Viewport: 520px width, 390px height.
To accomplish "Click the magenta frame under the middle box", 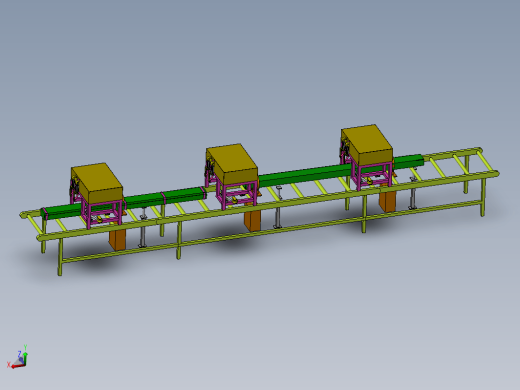I will (x=237, y=195).
